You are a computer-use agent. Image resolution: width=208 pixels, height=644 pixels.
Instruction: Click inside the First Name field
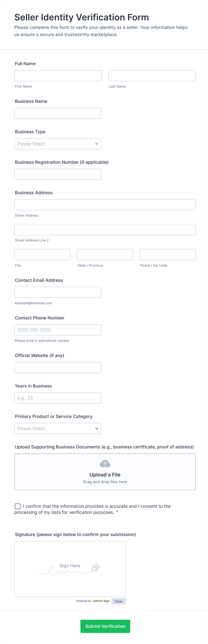(58, 75)
